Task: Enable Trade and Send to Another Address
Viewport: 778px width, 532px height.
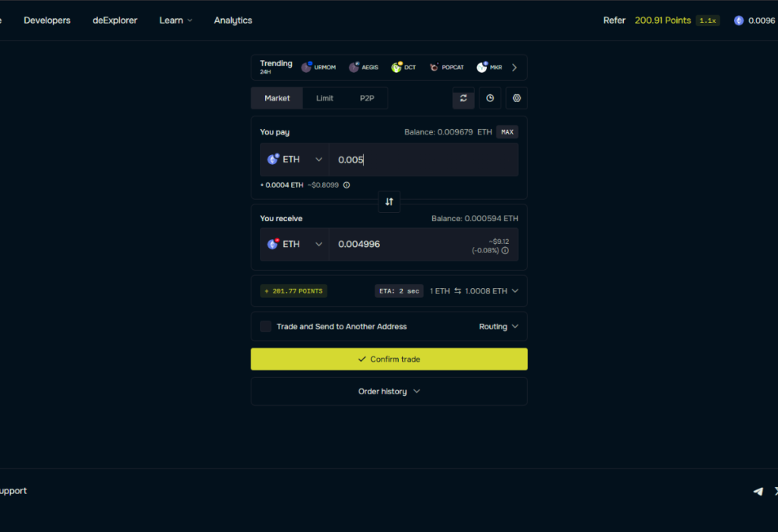Action: [266, 327]
